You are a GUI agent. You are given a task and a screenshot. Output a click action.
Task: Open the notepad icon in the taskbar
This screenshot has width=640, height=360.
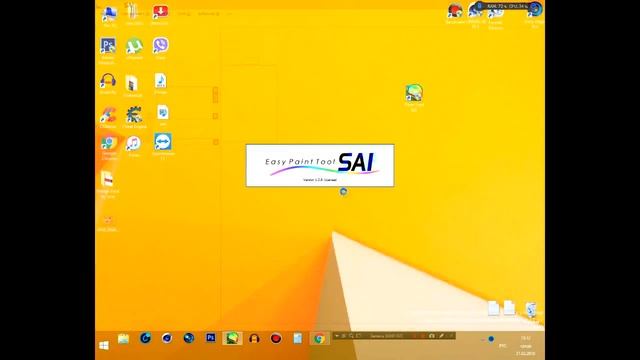298,338
